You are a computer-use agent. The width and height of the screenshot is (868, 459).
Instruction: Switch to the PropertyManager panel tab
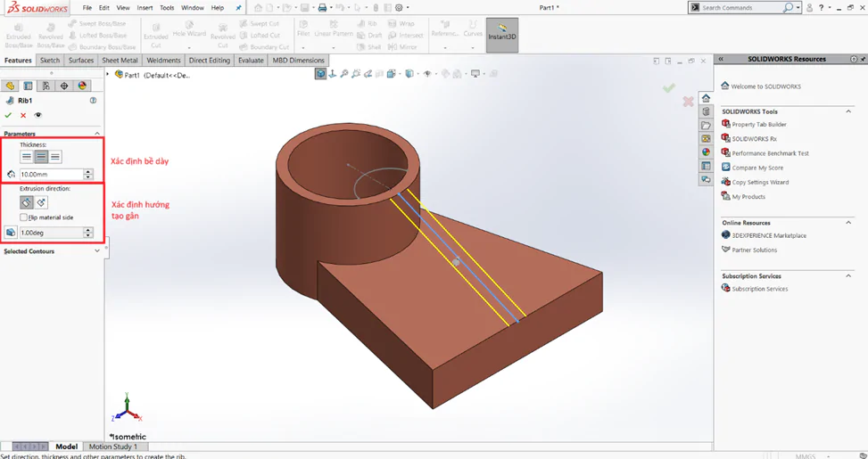(x=28, y=86)
